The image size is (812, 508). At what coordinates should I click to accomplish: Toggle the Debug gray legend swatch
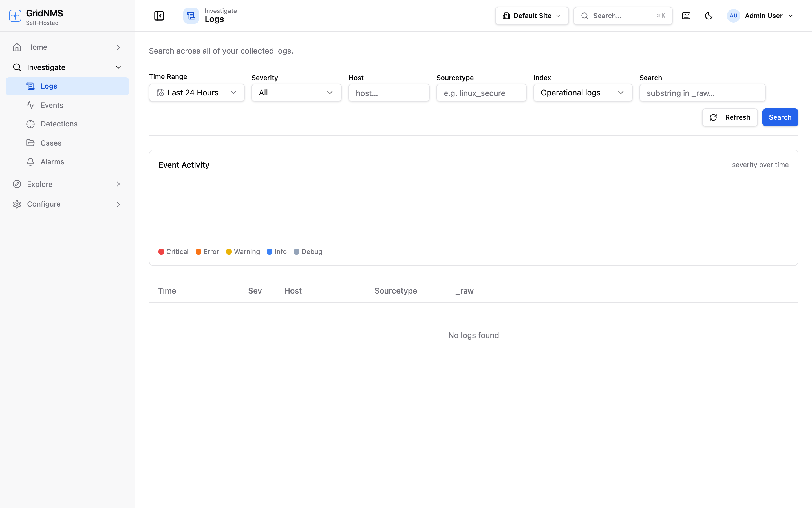[296, 252]
